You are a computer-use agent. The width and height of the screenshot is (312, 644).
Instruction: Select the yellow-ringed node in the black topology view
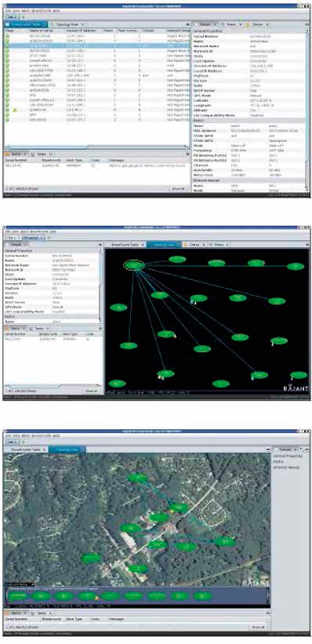tap(134, 265)
